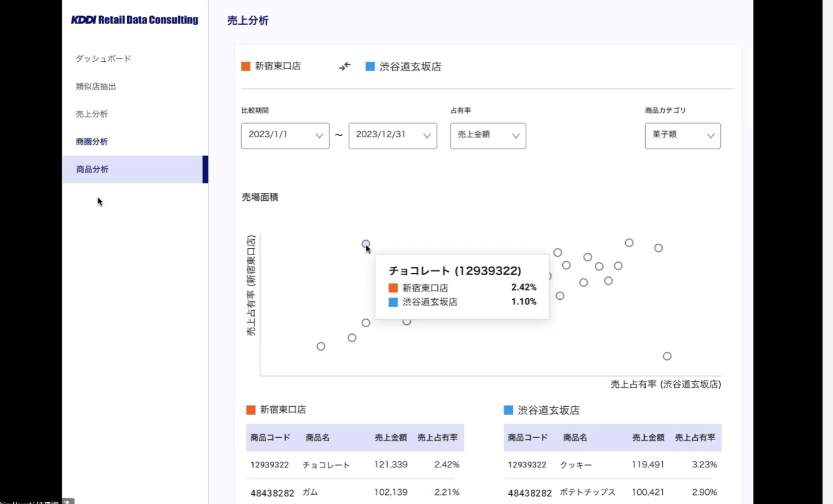Click the lowest-right scatter plot point
The width and height of the screenshot is (833, 504).
coord(667,356)
